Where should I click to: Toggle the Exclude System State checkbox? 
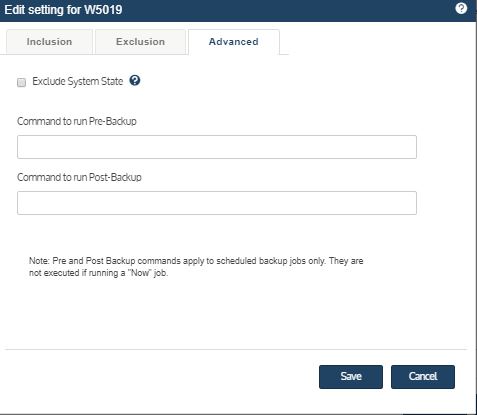coord(21,82)
